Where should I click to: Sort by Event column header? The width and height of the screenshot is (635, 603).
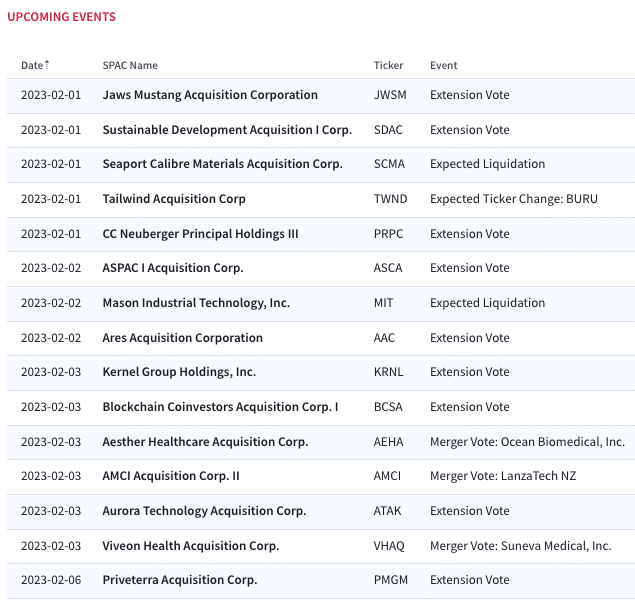coord(443,65)
